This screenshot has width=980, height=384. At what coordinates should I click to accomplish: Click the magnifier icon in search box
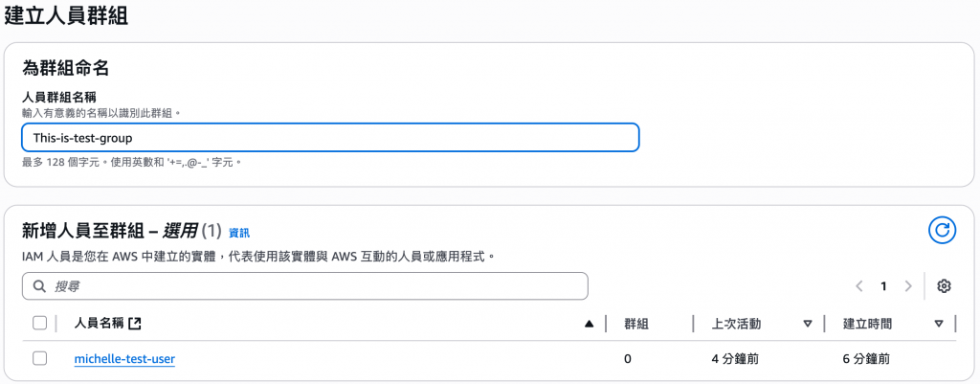[40, 286]
